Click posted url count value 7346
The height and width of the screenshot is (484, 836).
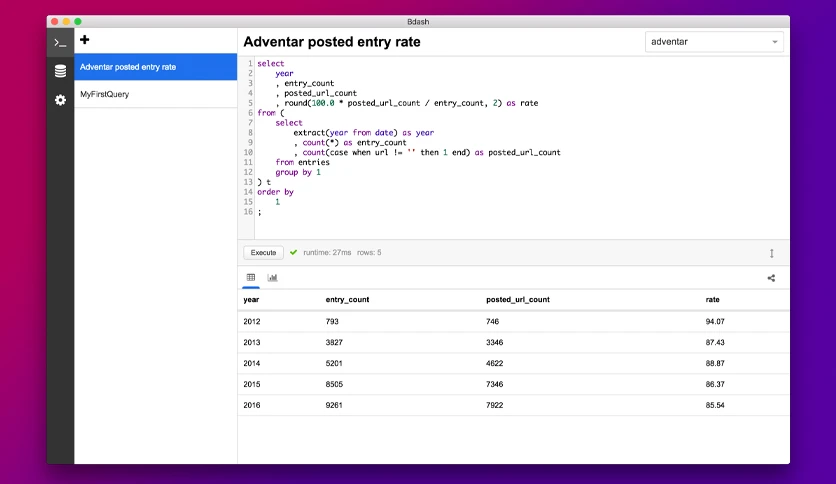(x=494, y=384)
